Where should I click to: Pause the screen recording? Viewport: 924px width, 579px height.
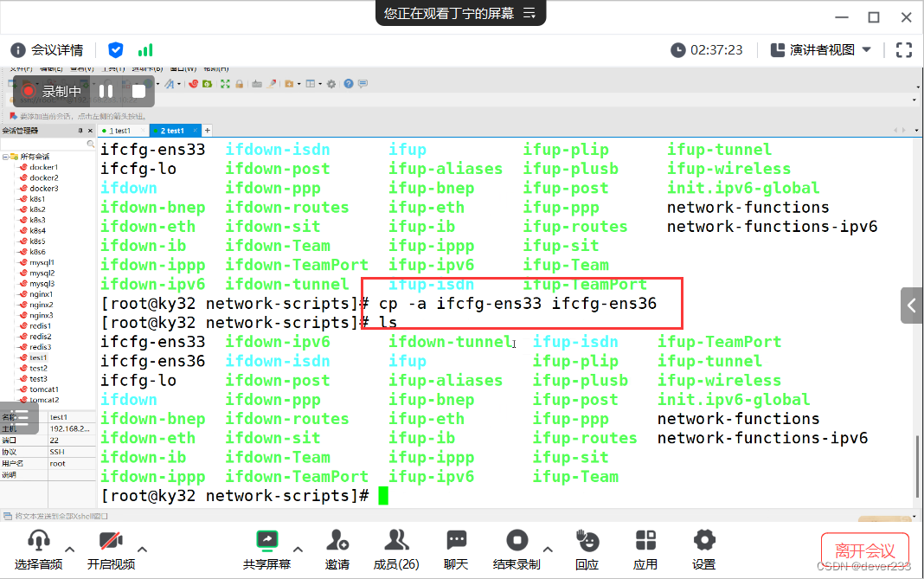pos(106,91)
